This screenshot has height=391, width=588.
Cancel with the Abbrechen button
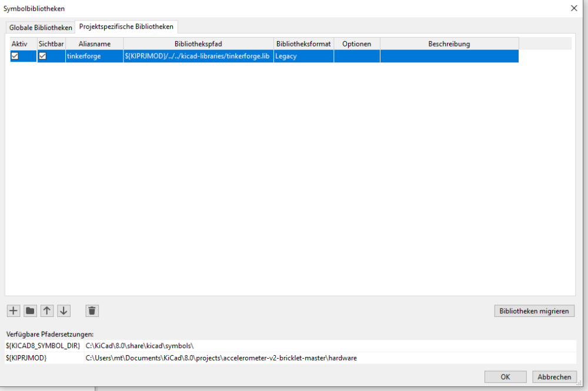(554, 377)
